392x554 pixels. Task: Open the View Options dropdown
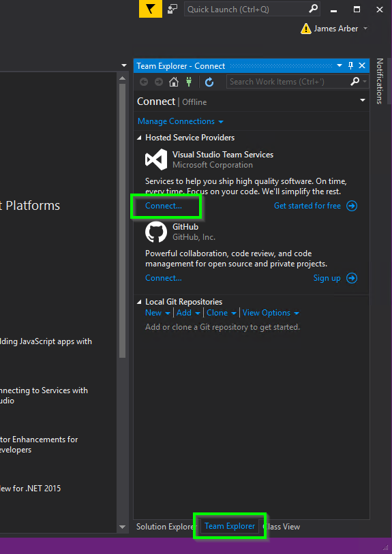271,313
